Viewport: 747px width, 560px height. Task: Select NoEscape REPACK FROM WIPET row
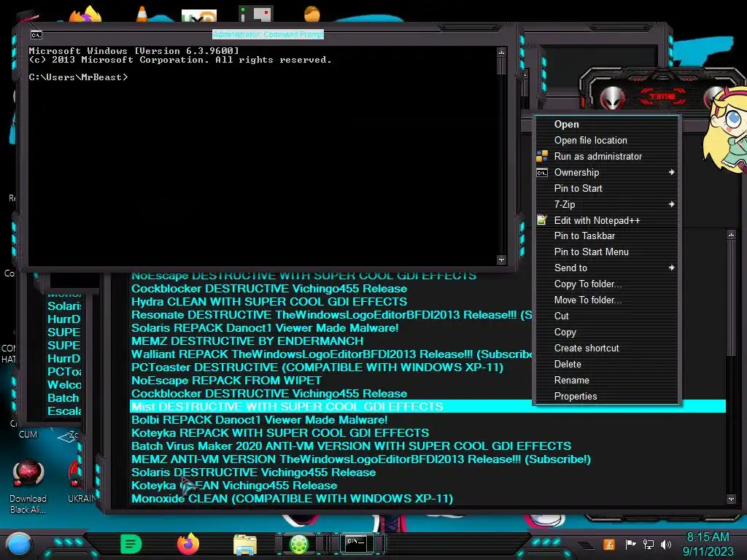(x=226, y=381)
